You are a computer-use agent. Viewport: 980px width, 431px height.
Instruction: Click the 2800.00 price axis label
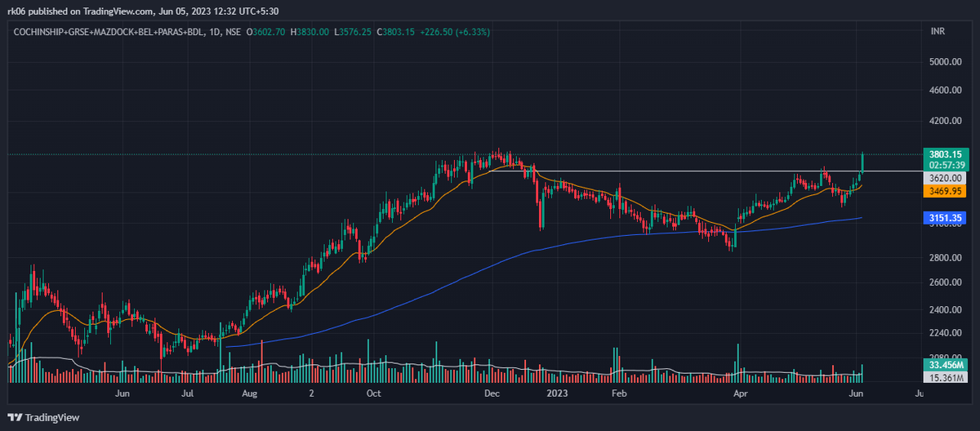pyautogui.click(x=944, y=258)
